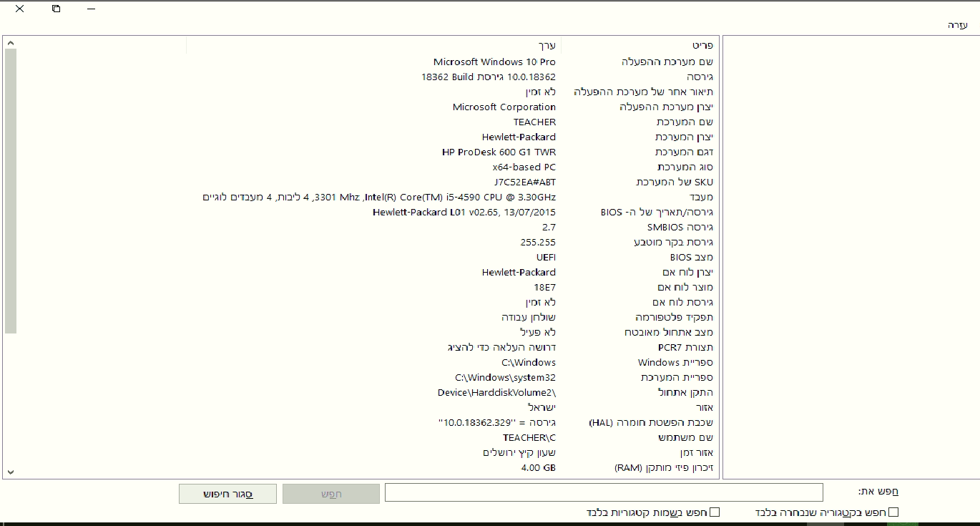Viewport: 980px width, 526px height.
Task: Select the 4.00 GB value
Action: [538, 468]
